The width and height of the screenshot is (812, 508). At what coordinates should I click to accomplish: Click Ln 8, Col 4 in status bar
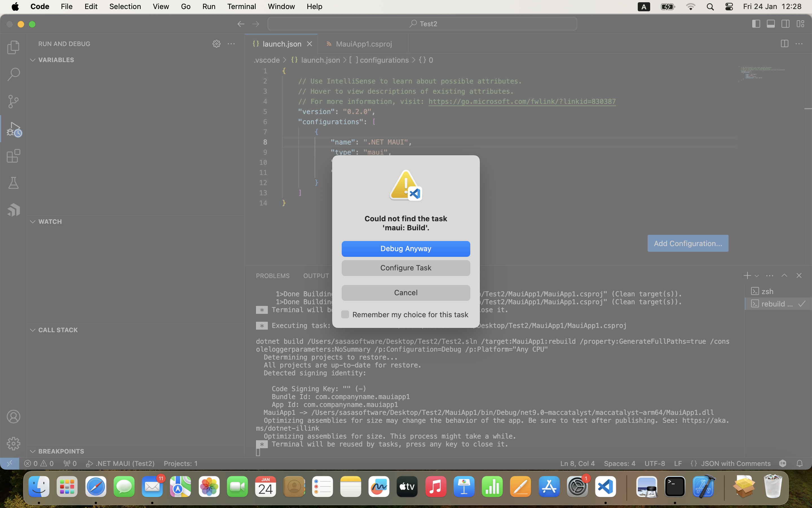(x=577, y=464)
